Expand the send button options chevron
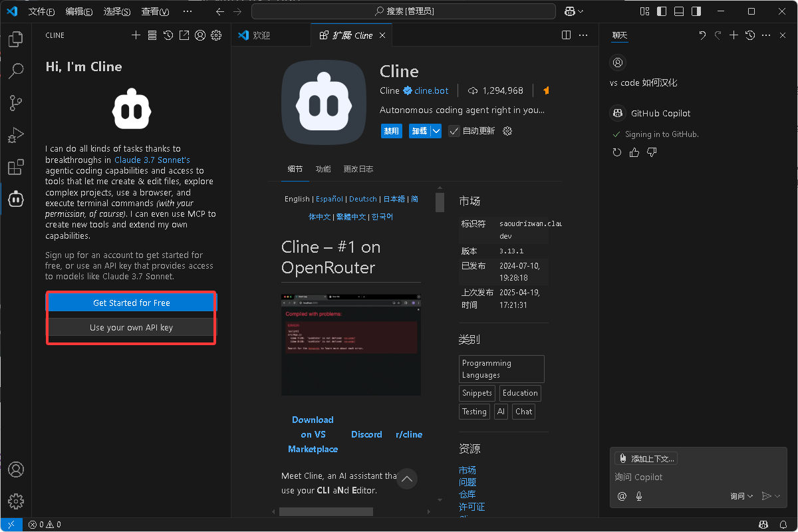The image size is (798, 532). pos(777,495)
